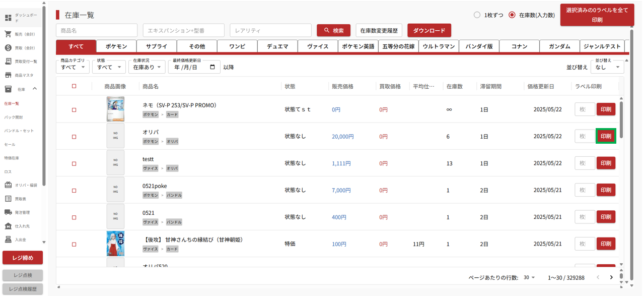Open the 商品カテゴリ dropdown
644x296 pixels.
pos(73,67)
